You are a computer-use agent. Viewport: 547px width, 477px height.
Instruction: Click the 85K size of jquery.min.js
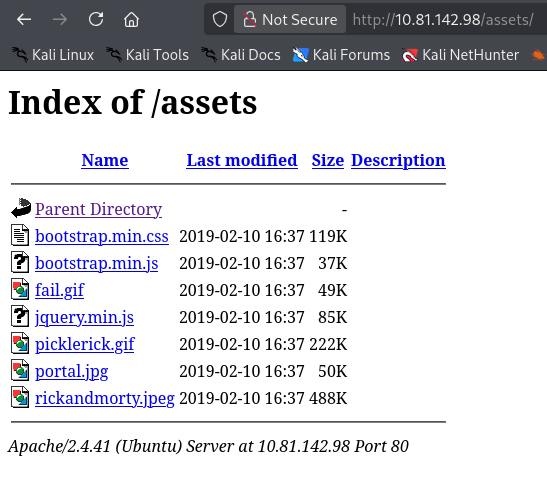coord(332,317)
